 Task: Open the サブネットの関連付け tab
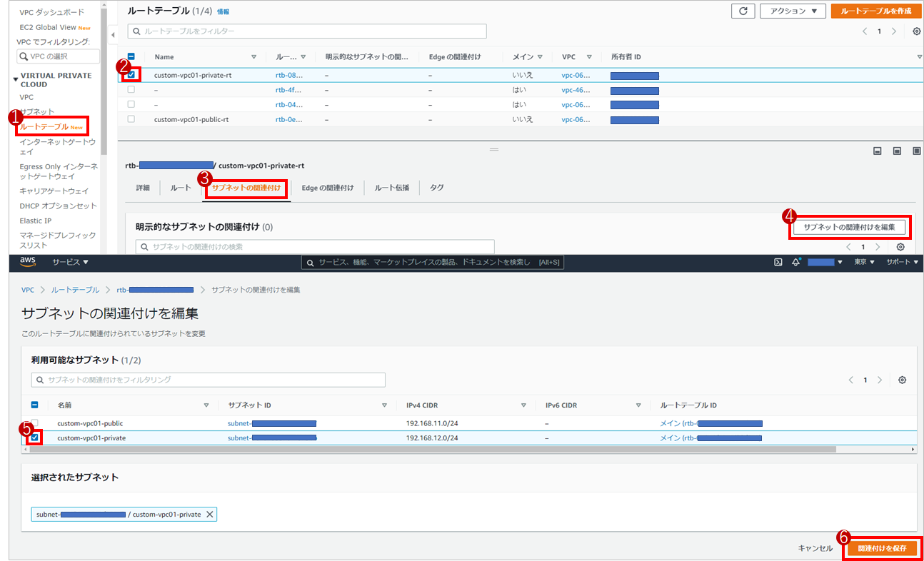[x=246, y=188]
